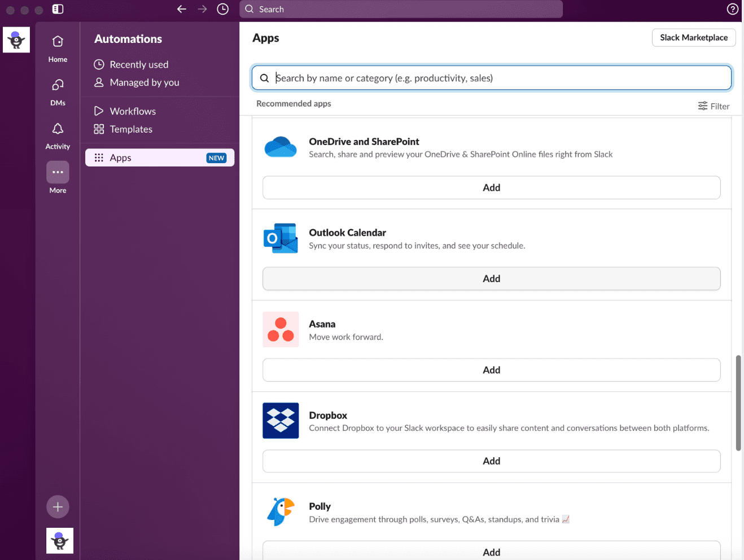Open the Filter options
The height and width of the screenshot is (560, 744).
click(x=714, y=106)
